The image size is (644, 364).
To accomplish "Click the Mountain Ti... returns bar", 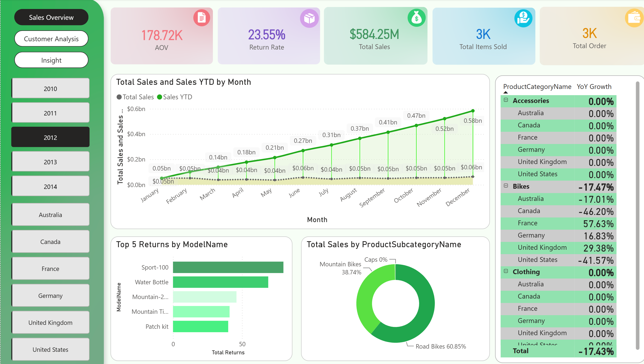I will click(x=201, y=311).
